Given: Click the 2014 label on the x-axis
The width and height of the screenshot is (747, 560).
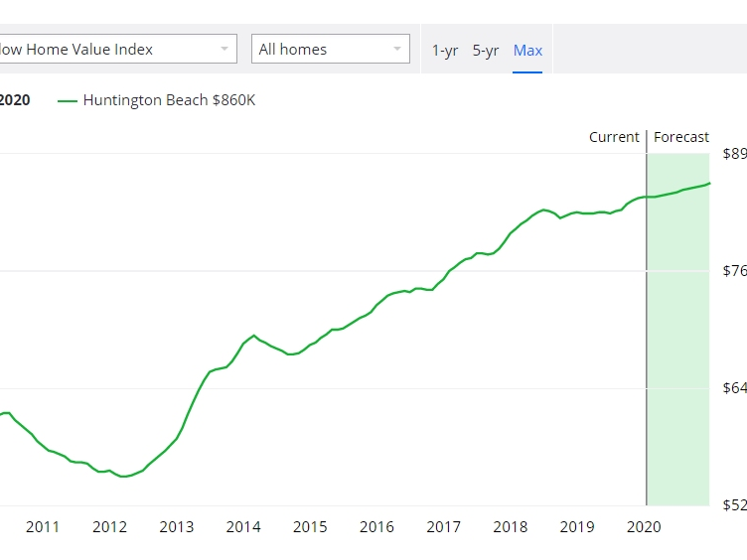Looking at the screenshot, I should (x=243, y=527).
